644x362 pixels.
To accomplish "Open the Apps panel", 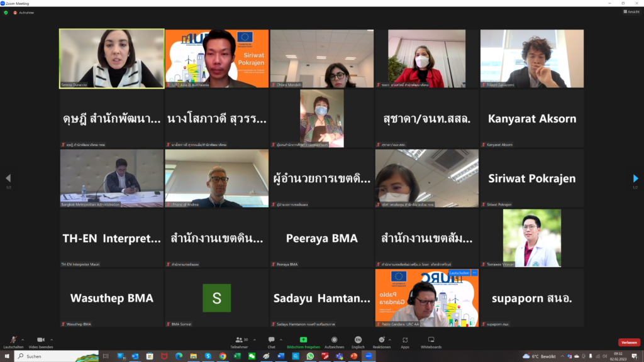I will pyautogui.click(x=405, y=341).
